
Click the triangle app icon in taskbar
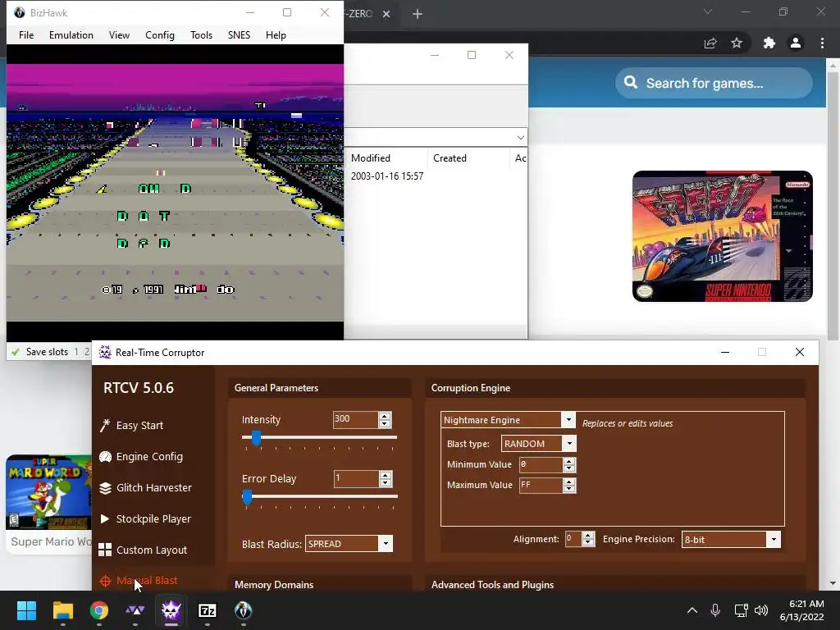135,610
